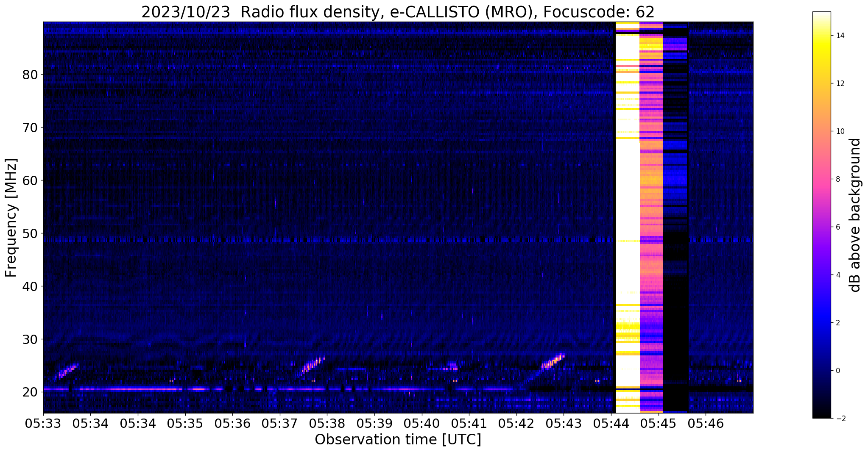Screen dimensions: 868x452
Task: Click the 05:43 time tick label
Action: [x=564, y=424]
